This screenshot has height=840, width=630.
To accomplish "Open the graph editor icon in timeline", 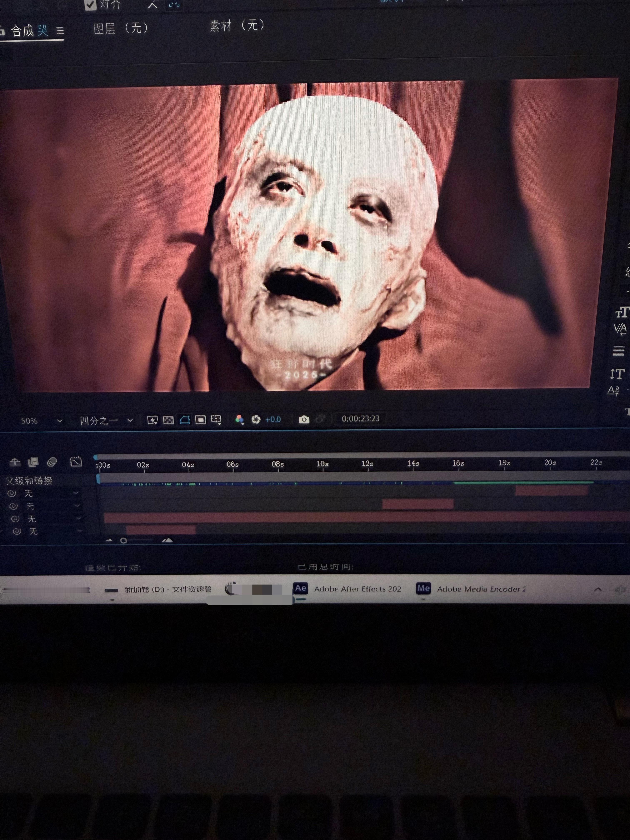I will tap(76, 462).
